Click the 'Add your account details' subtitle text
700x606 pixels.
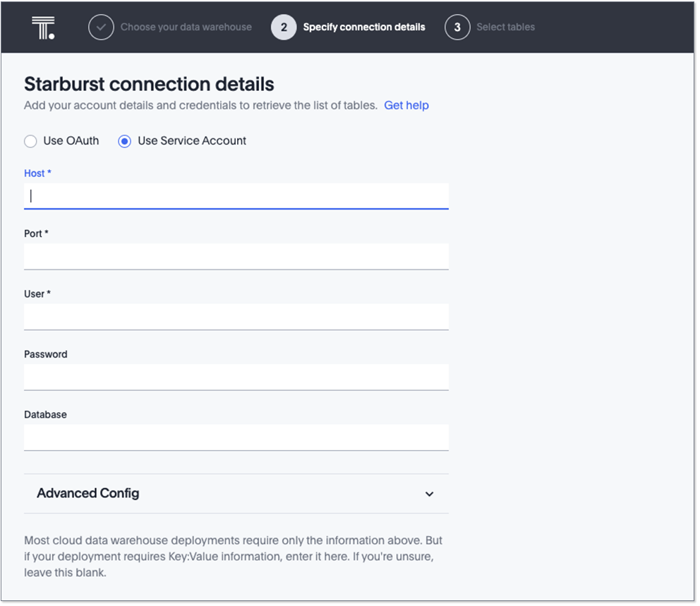pos(201,105)
